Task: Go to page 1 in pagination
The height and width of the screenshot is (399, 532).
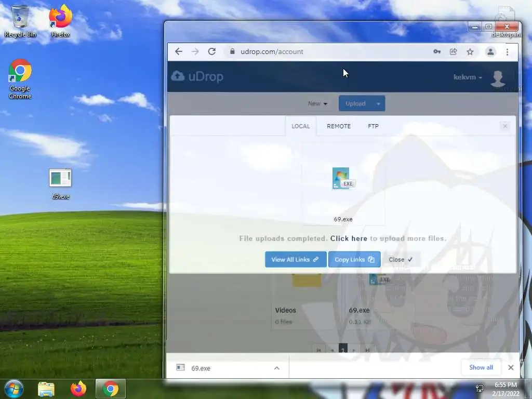Action: pos(343,350)
